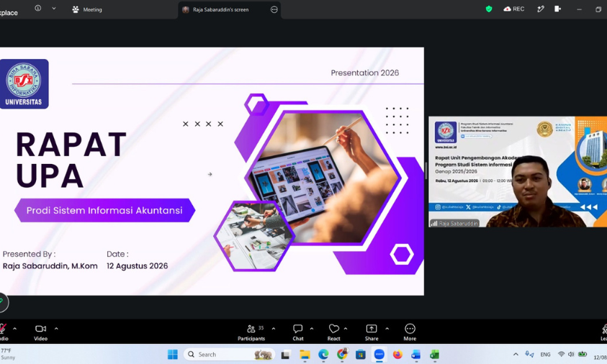Click the Prodi Sistem Informasi Akuntansi banner

click(104, 211)
